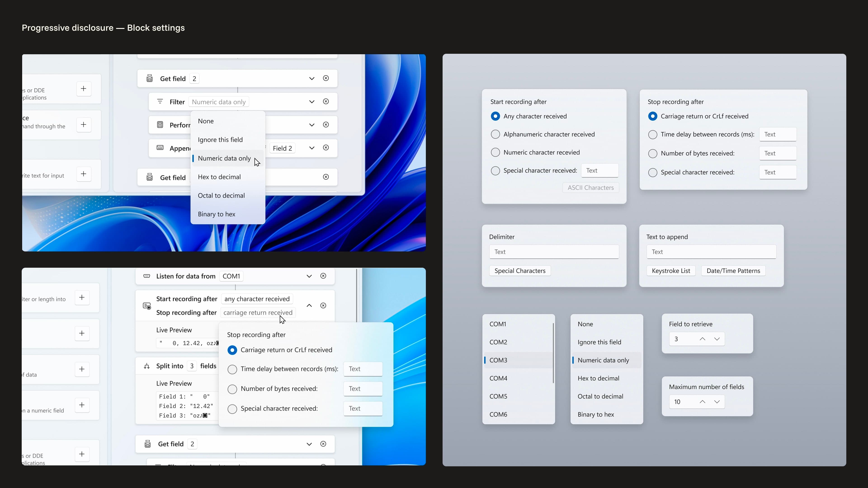Screen dimensions: 868x488
Task: Remove the Filter block via its X icon
Action: (x=326, y=101)
